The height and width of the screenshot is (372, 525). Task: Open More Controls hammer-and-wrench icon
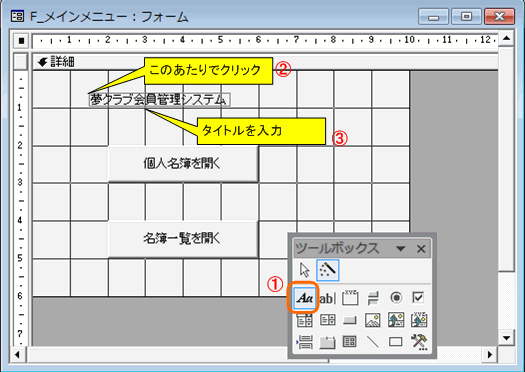pos(419,342)
